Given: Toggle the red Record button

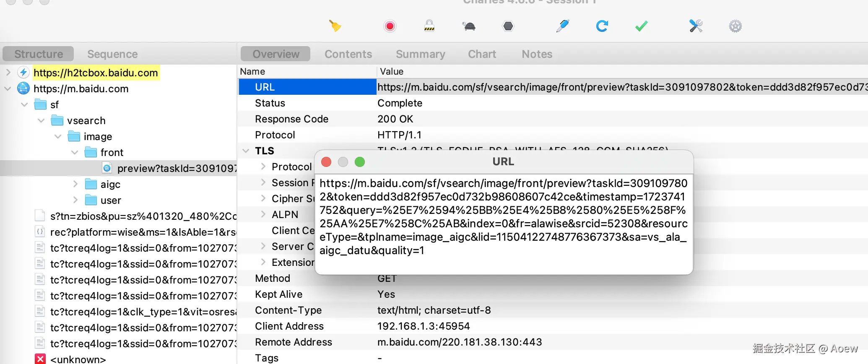Looking at the screenshot, I should (x=390, y=26).
